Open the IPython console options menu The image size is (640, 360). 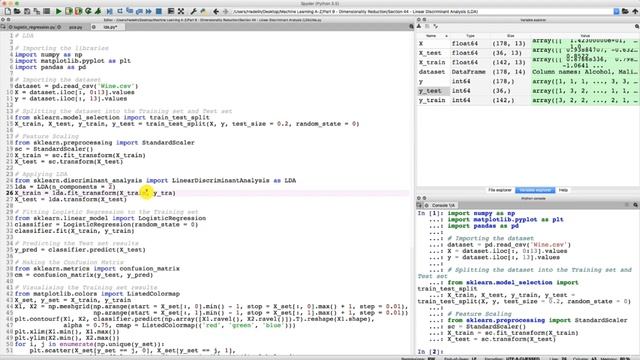(636, 205)
